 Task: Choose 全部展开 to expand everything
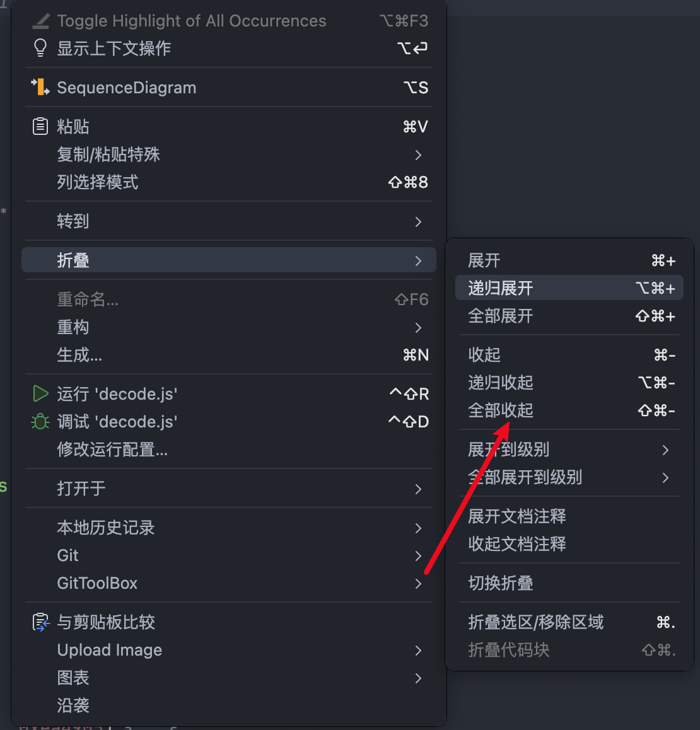pyautogui.click(x=501, y=316)
